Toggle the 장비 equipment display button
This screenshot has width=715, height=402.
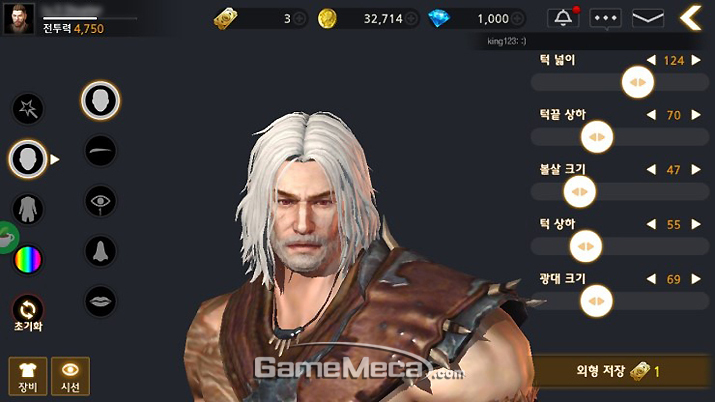tap(28, 376)
